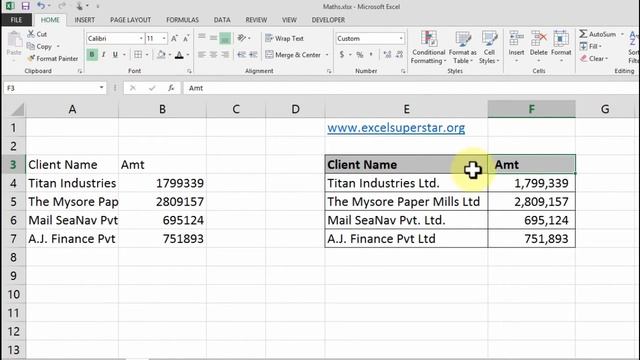Apply Accounting dollar format
The width and height of the screenshot is (640, 360).
point(342,54)
